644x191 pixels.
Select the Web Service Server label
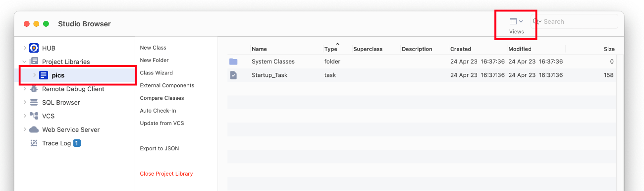pos(71,129)
